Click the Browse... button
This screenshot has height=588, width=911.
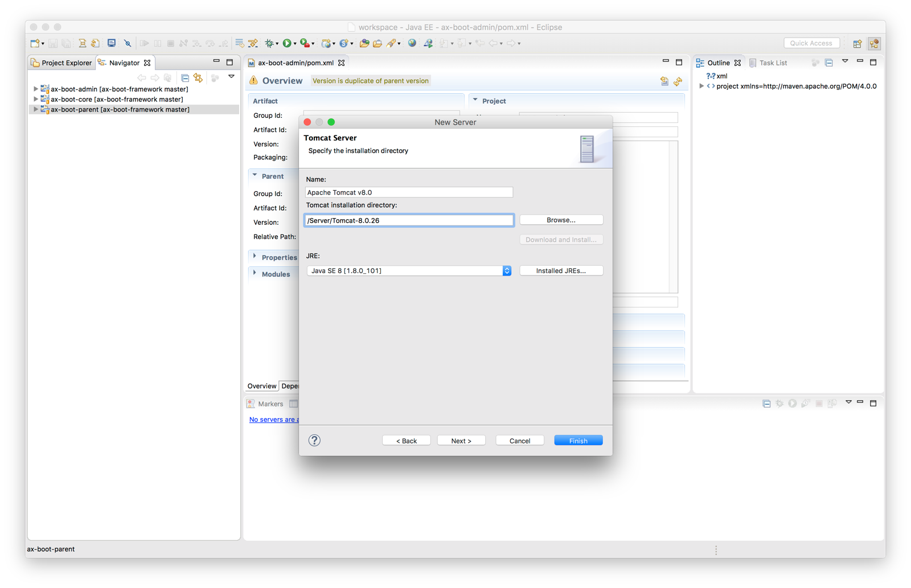[561, 220]
